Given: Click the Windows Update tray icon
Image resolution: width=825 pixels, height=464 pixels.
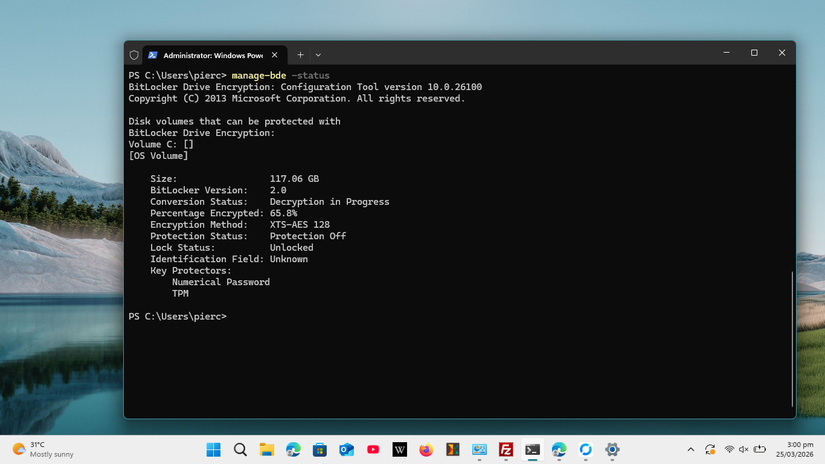Looking at the screenshot, I should pos(710,450).
